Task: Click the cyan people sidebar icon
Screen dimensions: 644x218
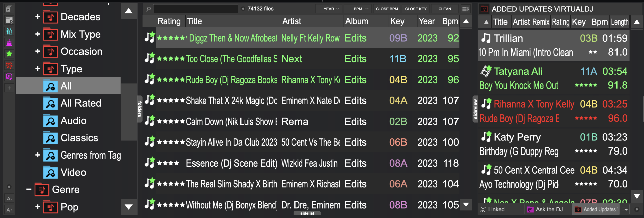Action: [9, 31]
